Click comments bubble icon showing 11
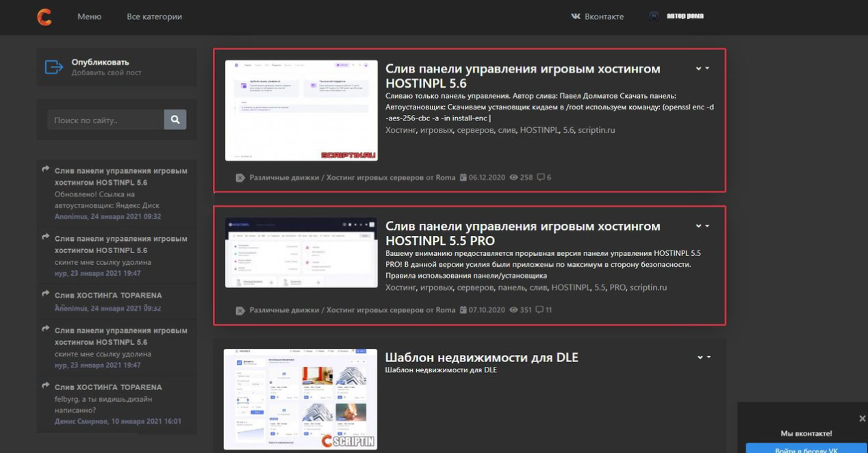868x453 pixels. pos(539,310)
